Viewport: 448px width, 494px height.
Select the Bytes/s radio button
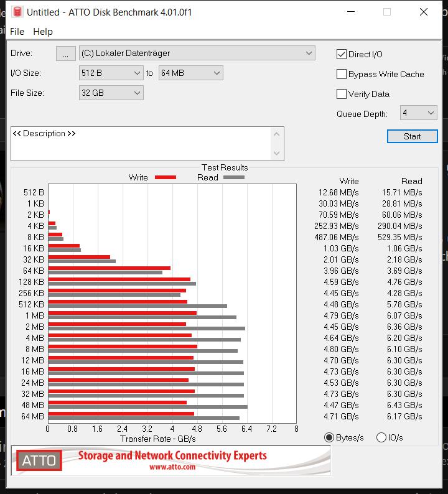coord(329,437)
